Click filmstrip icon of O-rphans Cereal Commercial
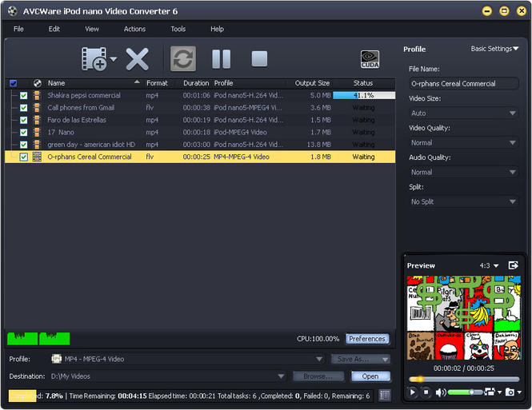Screen dimensions: 532x410 click(x=37, y=157)
